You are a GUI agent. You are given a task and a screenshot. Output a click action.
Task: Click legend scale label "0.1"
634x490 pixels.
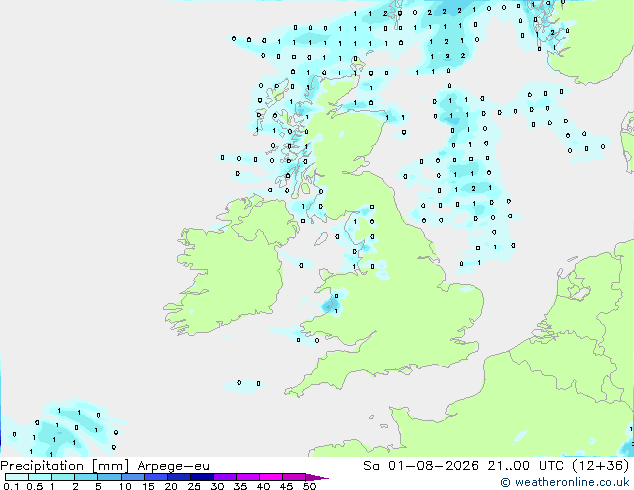coord(11,486)
